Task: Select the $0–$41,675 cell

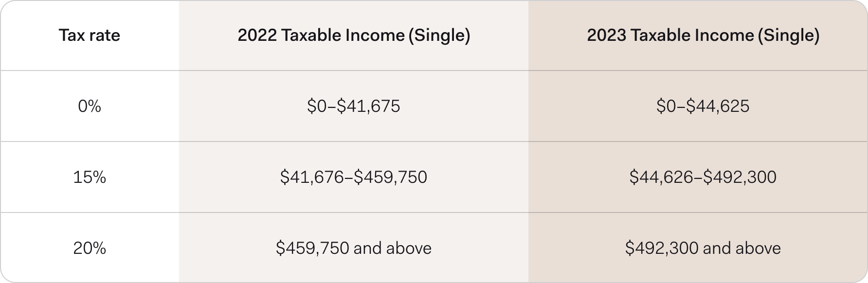Action: point(354,106)
